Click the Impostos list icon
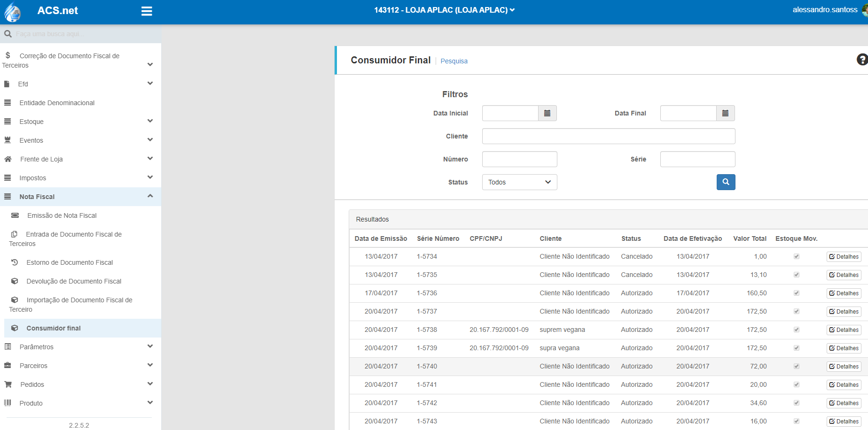868x430 pixels. tap(8, 177)
